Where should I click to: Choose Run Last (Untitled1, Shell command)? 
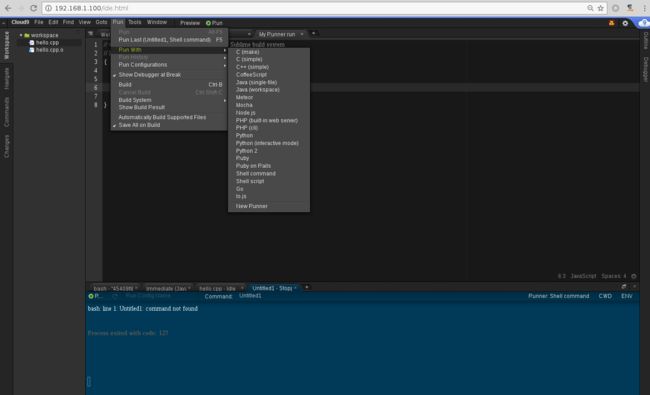coord(169,40)
